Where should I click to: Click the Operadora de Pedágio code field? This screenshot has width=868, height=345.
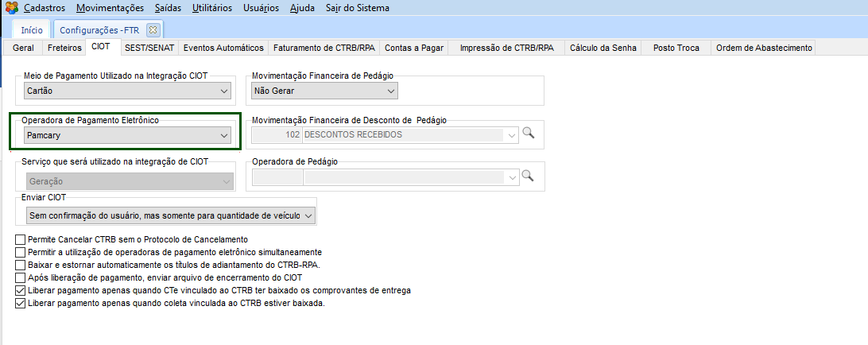277,177
